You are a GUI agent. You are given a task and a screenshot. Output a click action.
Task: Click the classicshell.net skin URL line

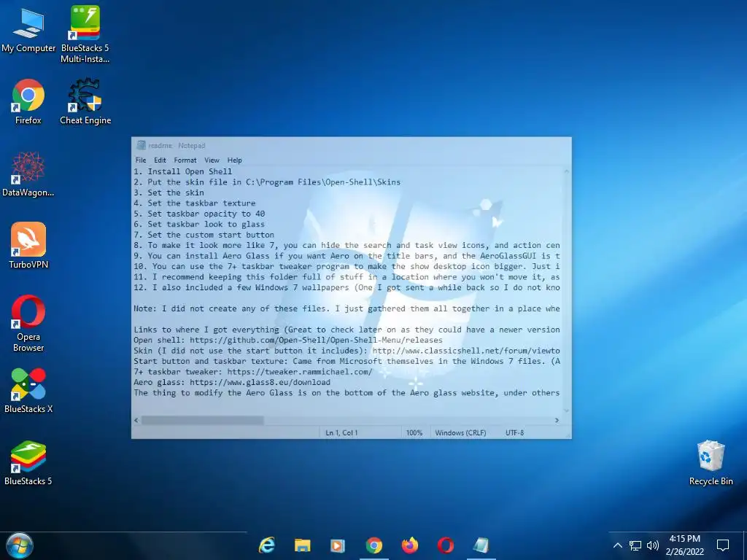tap(347, 351)
